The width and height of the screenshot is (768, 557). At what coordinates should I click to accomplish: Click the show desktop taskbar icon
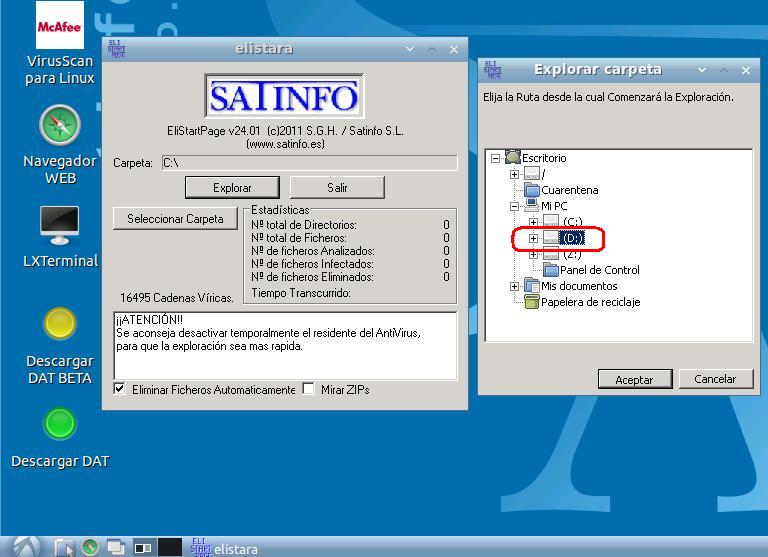(x=116, y=547)
